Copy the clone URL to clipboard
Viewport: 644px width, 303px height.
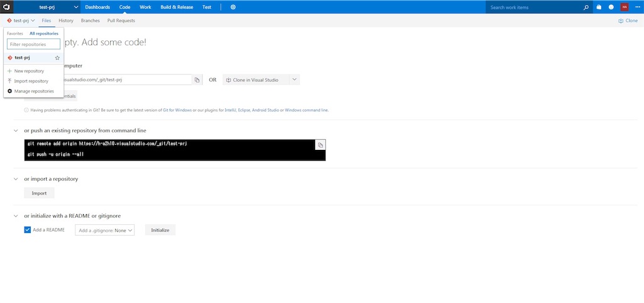click(x=197, y=80)
